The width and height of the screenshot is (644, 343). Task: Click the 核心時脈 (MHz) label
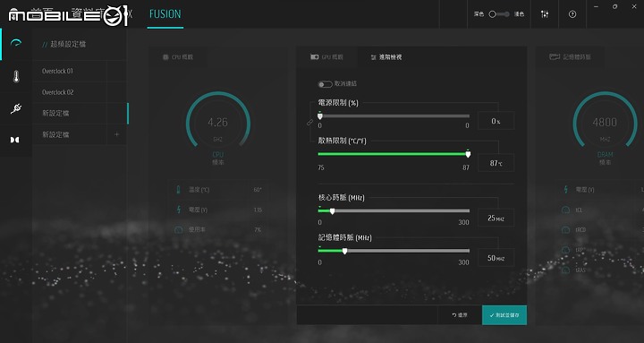(x=342, y=198)
